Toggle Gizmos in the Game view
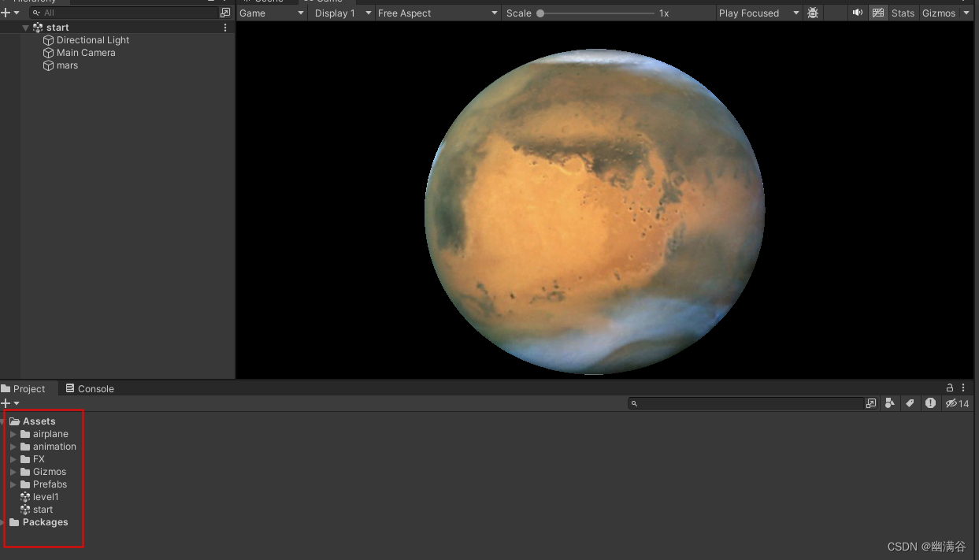This screenshot has height=560, width=979. pyautogui.click(x=939, y=13)
